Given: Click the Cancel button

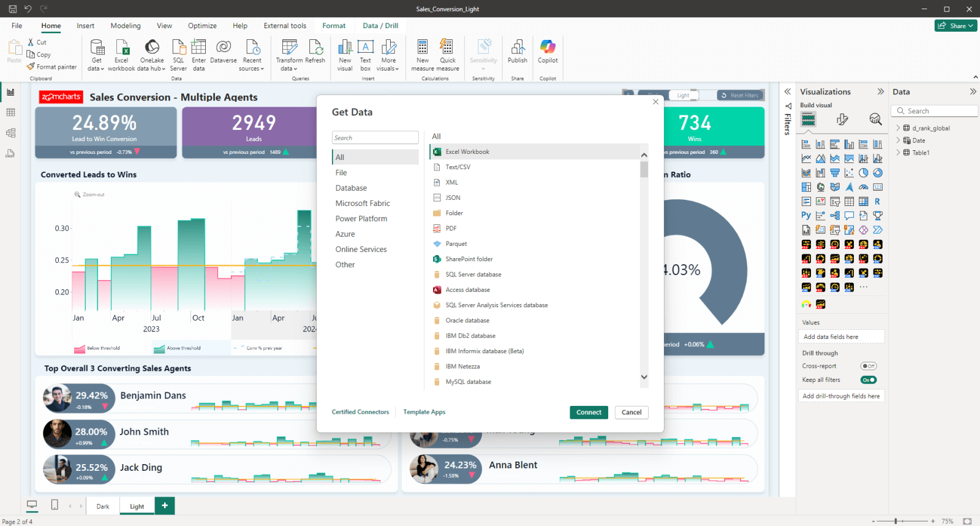Looking at the screenshot, I should (631, 413).
